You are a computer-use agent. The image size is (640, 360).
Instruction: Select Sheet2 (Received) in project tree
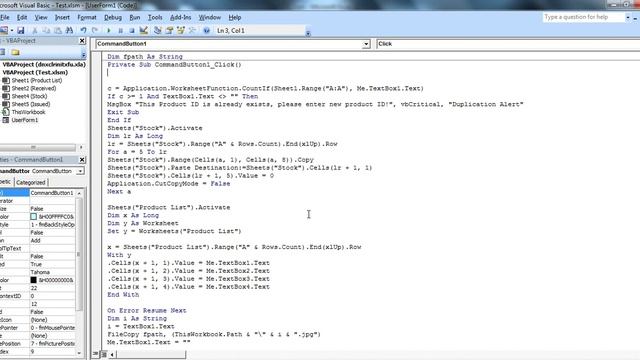point(34,88)
